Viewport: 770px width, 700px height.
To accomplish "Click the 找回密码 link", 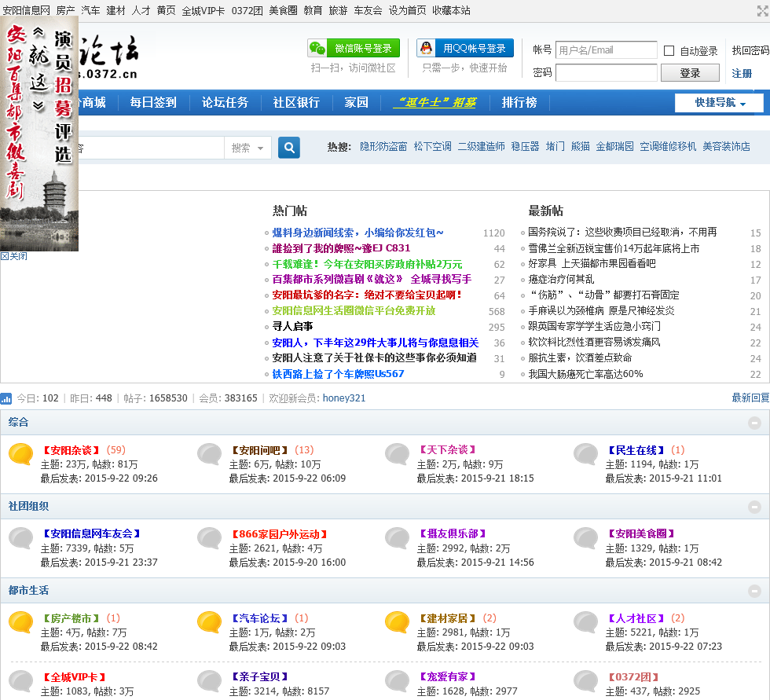I will coord(750,50).
